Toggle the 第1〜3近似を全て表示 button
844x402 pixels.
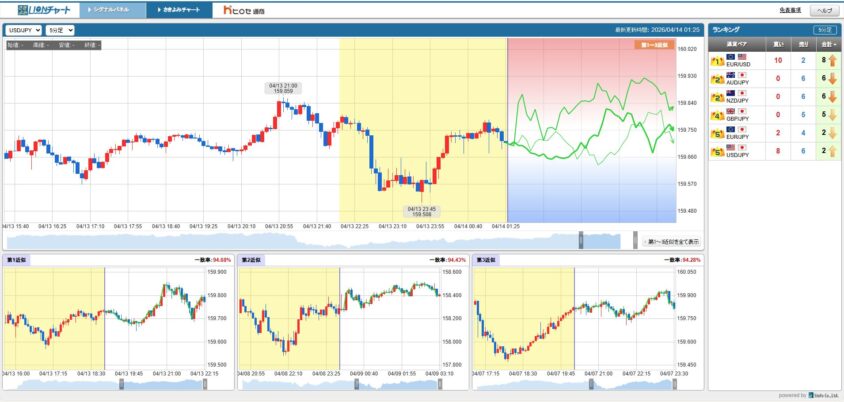pos(672,242)
